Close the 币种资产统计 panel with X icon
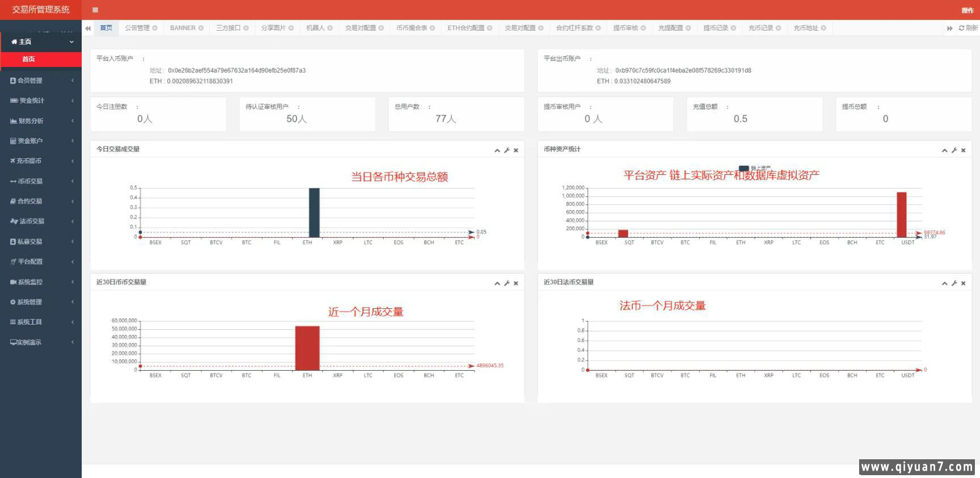This screenshot has width=980, height=478. tap(963, 150)
